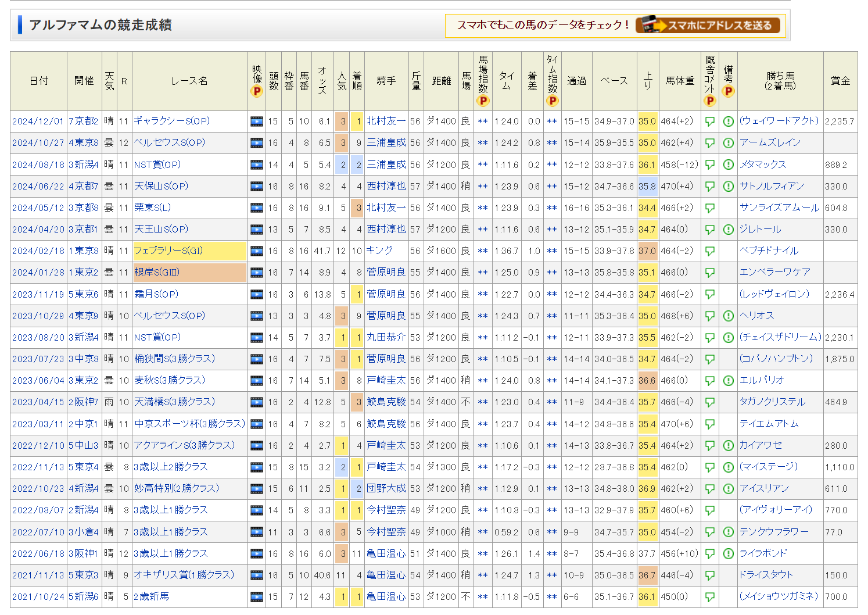Play video for オキザリス賞 race row
The height and width of the screenshot is (615, 868).
tap(256, 575)
